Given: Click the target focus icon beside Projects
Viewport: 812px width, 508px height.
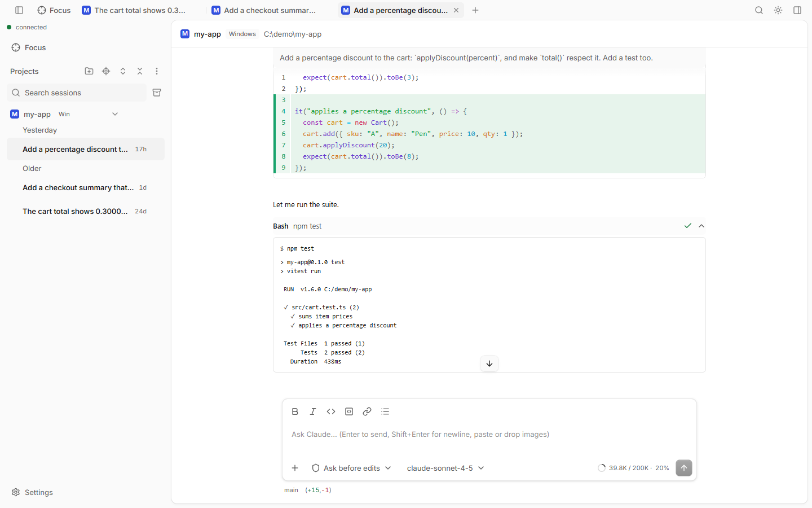Looking at the screenshot, I should [106, 71].
